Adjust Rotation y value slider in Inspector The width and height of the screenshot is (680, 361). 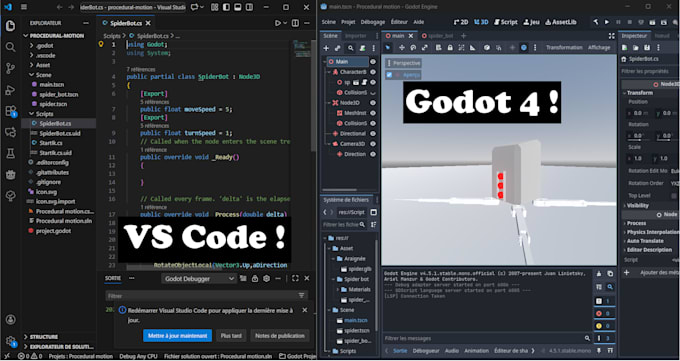(667, 136)
